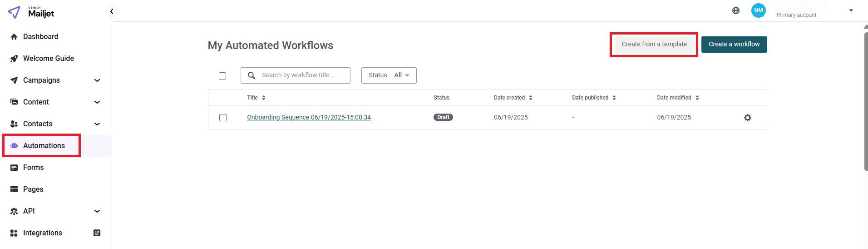Click the Welcome Guide rocket icon
Screen dimensions: 868x249
tap(14, 59)
